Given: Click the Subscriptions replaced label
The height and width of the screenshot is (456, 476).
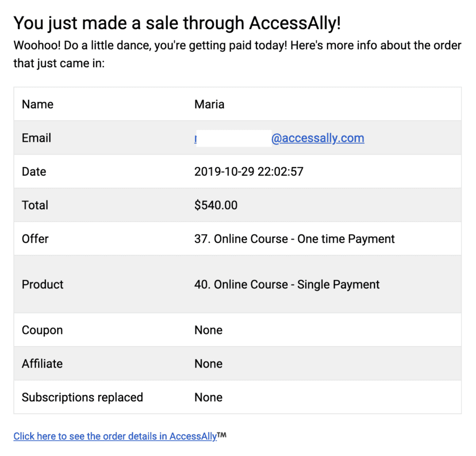Looking at the screenshot, I should (83, 397).
